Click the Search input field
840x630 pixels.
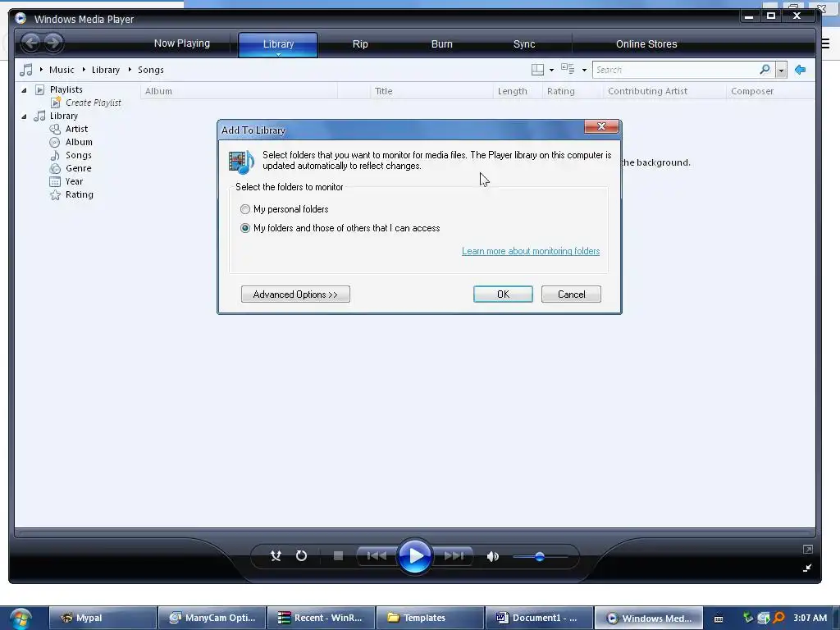click(676, 70)
